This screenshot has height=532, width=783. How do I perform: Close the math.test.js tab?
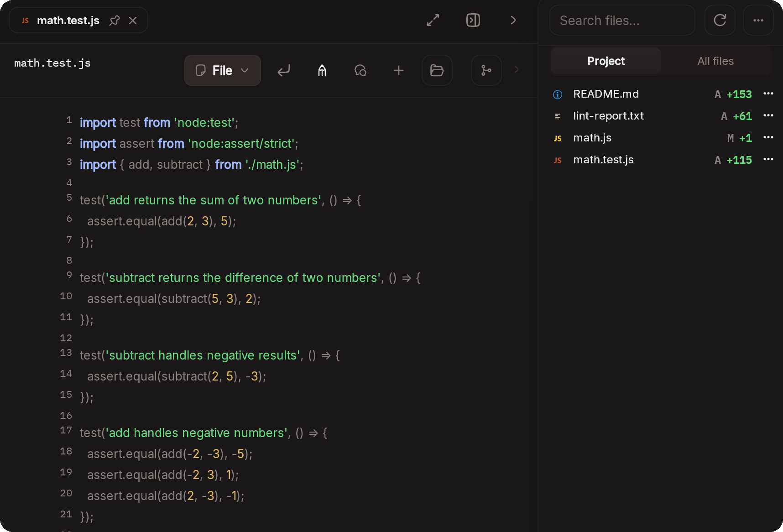click(x=133, y=21)
